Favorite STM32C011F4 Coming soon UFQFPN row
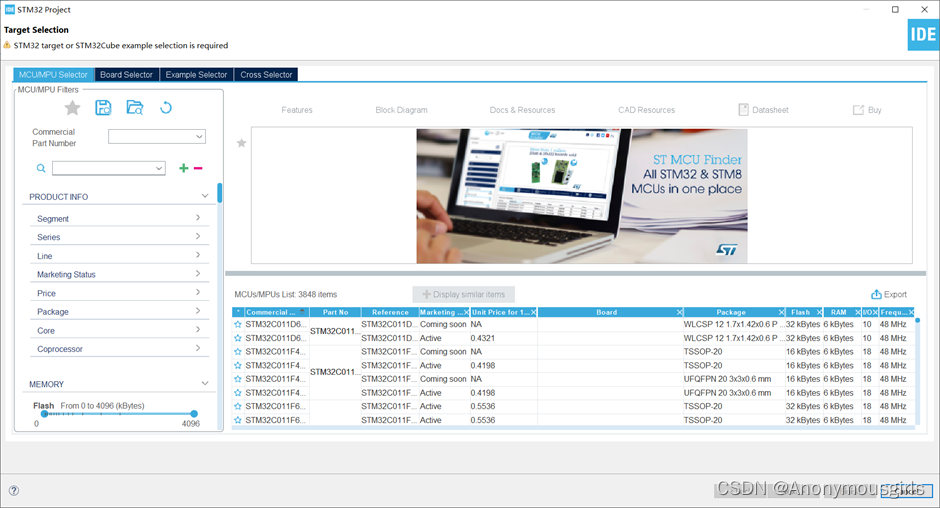 [238, 379]
